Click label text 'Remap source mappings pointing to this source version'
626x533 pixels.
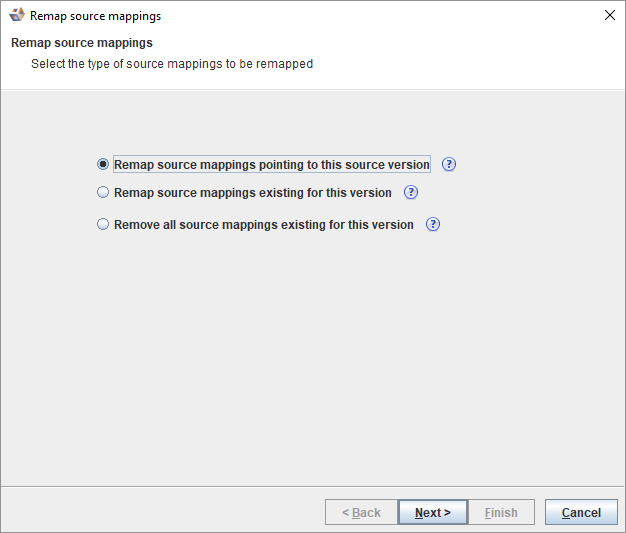272,164
